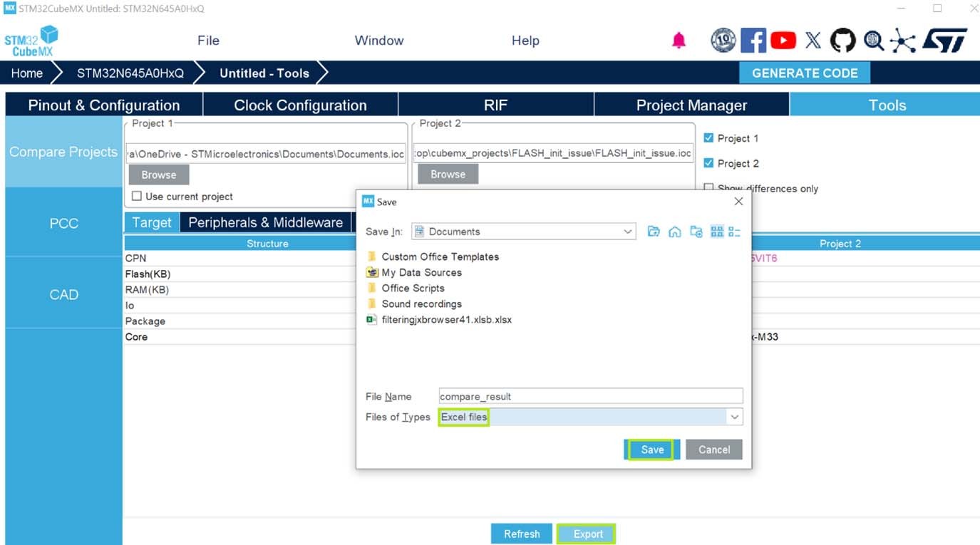Click the Project 1 file path field
Screen dimensions: 980x545
267,153
